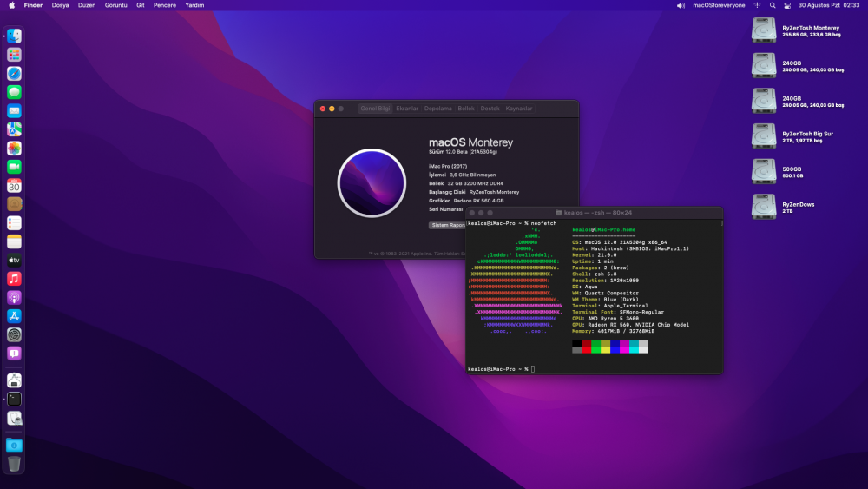Open the volume control in menu bar
The height and width of the screenshot is (489, 868).
[x=681, y=5]
